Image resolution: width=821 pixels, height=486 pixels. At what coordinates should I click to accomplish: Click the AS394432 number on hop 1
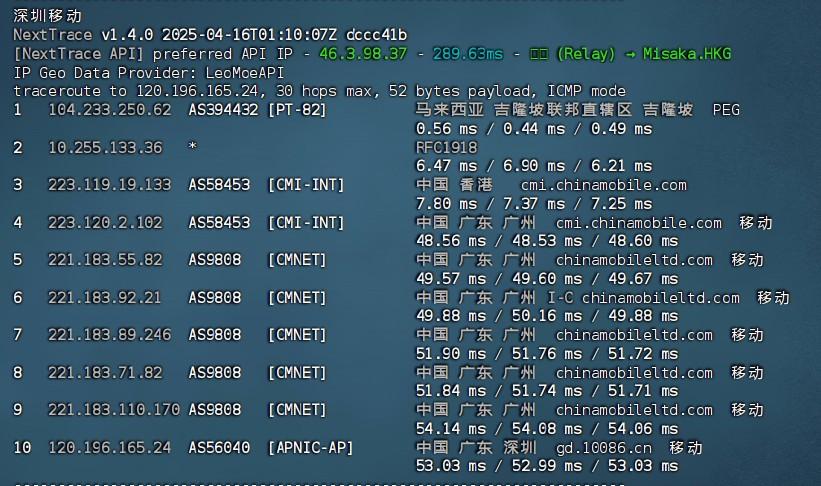coord(223,110)
